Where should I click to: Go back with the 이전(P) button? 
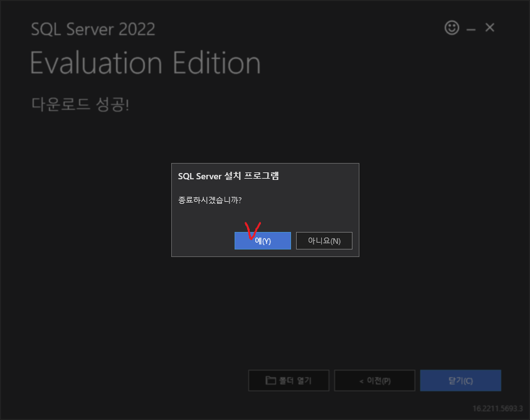click(x=374, y=381)
